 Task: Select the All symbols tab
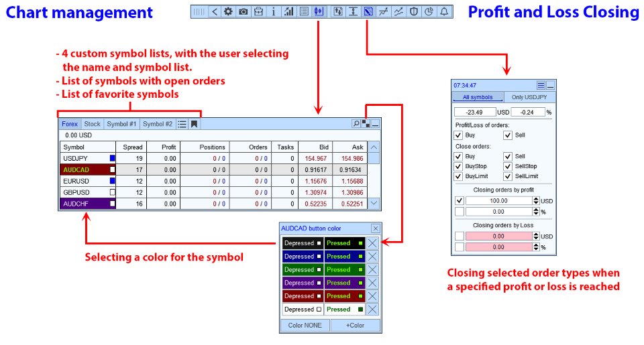click(478, 97)
